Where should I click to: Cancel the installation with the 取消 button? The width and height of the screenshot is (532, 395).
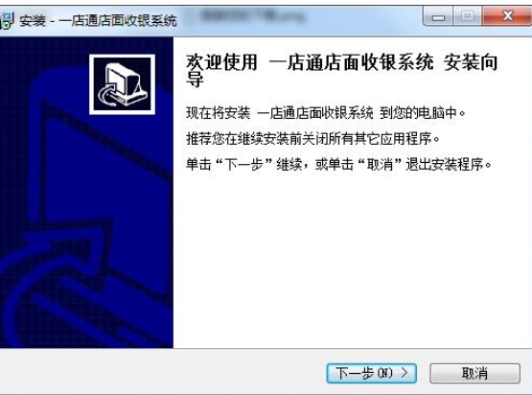pyautogui.click(x=474, y=373)
